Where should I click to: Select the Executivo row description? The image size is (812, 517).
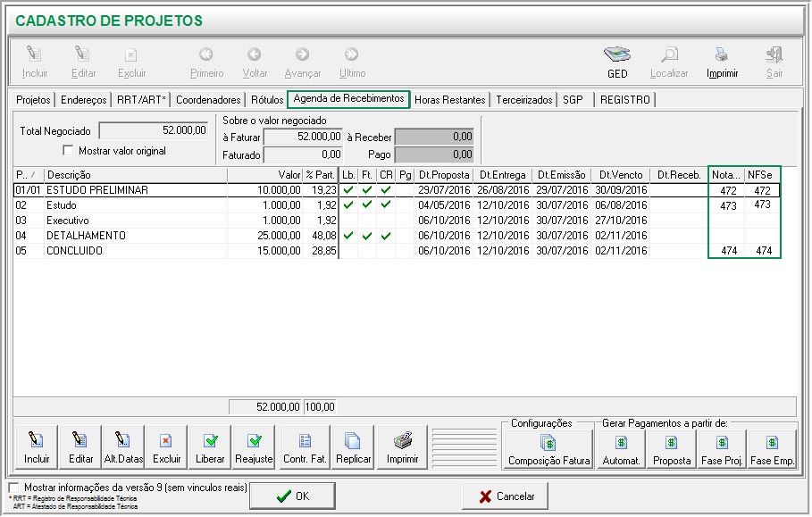tap(68, 221)
